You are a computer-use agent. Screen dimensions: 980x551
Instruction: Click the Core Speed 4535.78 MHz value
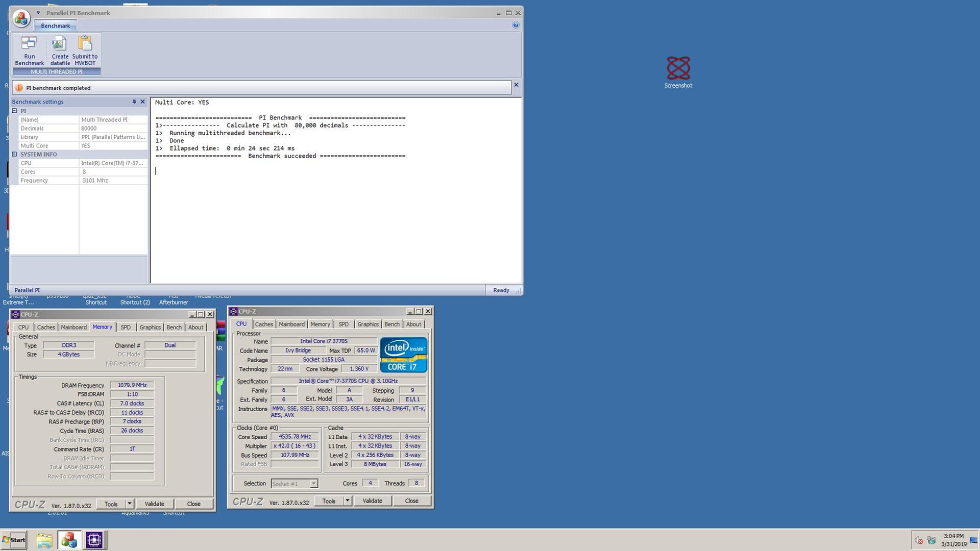click(x=295, y=437)
